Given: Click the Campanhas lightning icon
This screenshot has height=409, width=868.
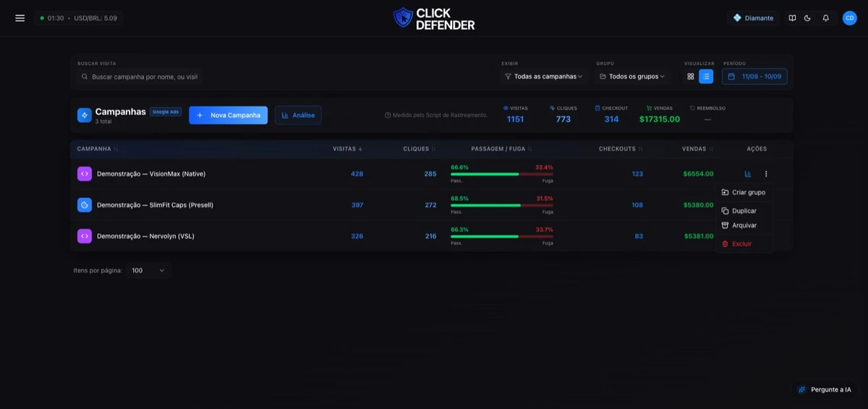Looking at the screenshot, I should pyautogui.click(x=85, y=115).
